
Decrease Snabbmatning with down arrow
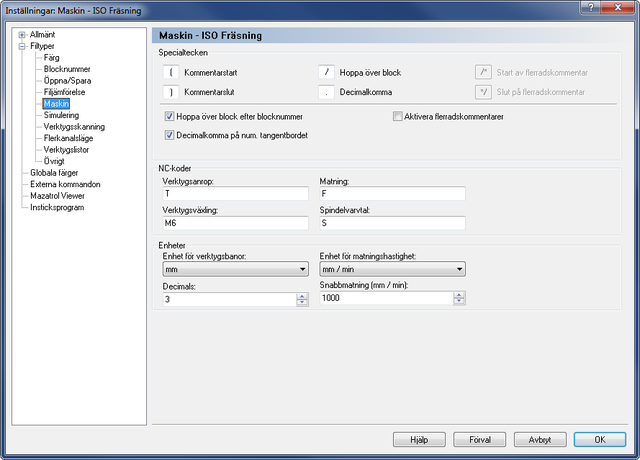pos(459,301)
